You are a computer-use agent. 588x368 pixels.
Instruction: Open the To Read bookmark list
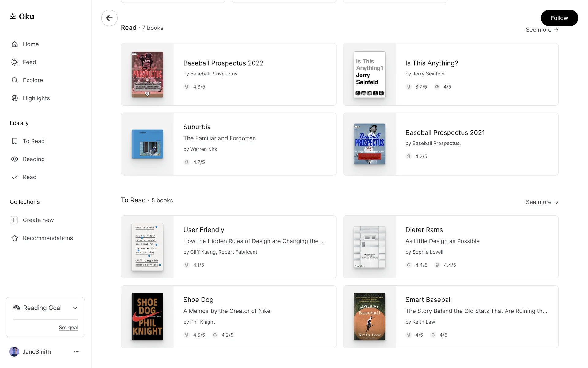click(33, 141)
